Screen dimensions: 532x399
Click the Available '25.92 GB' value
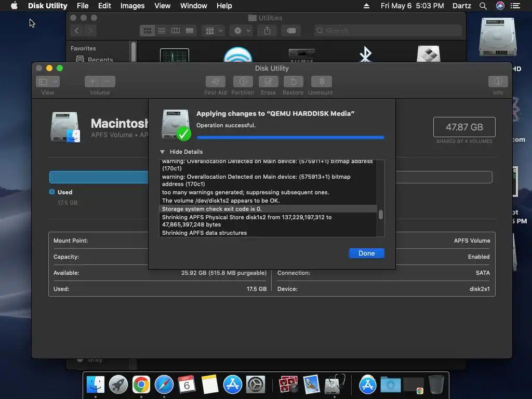click(x=224, y=273)
